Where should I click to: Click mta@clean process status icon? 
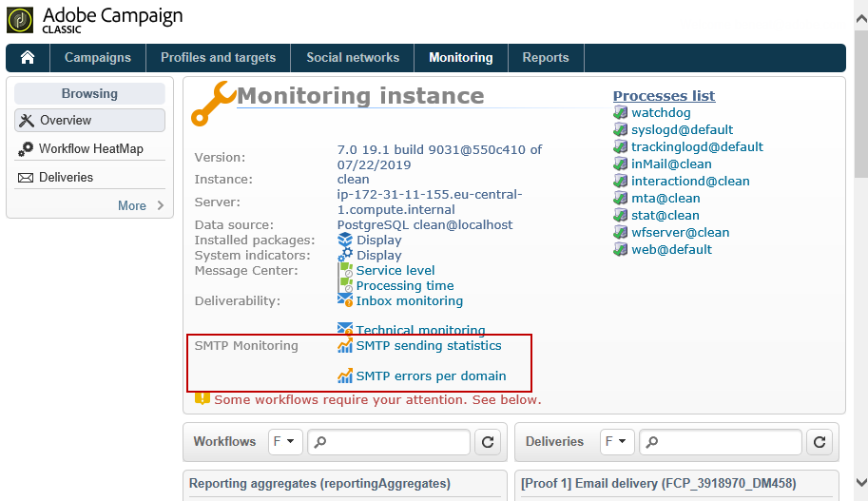click(620, 198)
